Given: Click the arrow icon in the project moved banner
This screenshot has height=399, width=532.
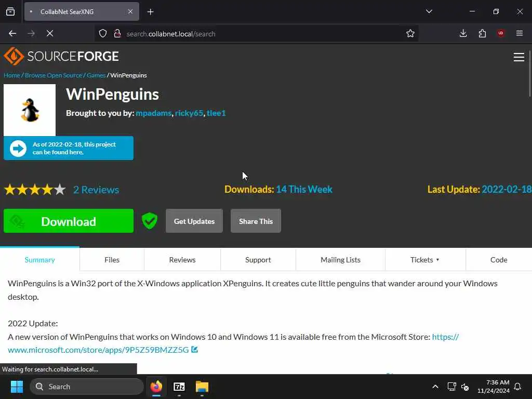Looking at the screenshot, I should point(18,148).
